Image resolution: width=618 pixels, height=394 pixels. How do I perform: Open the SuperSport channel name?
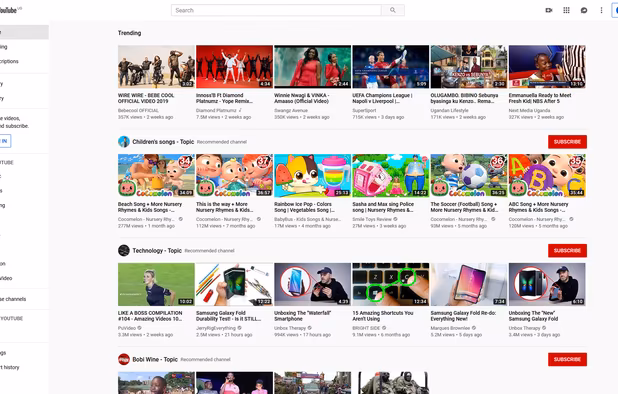[x=364, y=110]
